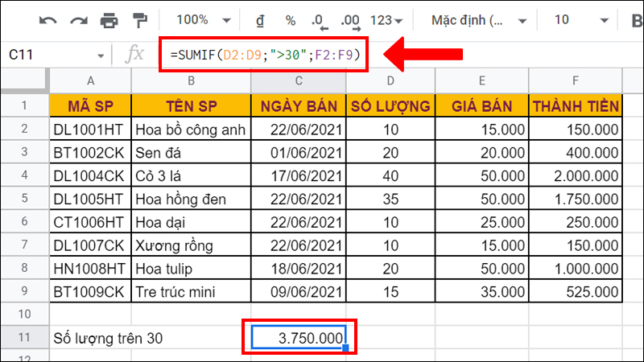Decrease decimal places button

tap(320, 22)
